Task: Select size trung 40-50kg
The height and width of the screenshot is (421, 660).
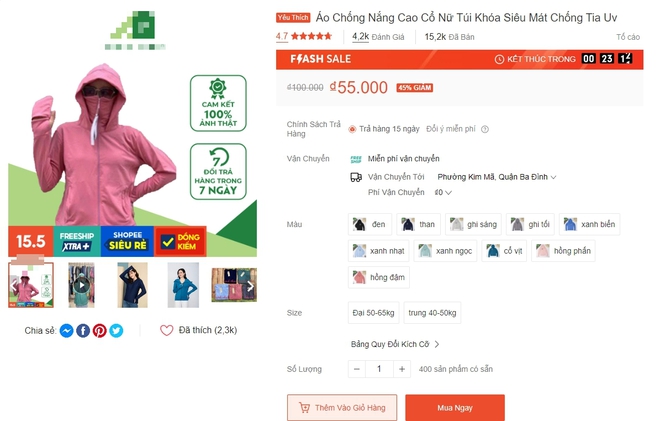Action: tap(432, 313)
